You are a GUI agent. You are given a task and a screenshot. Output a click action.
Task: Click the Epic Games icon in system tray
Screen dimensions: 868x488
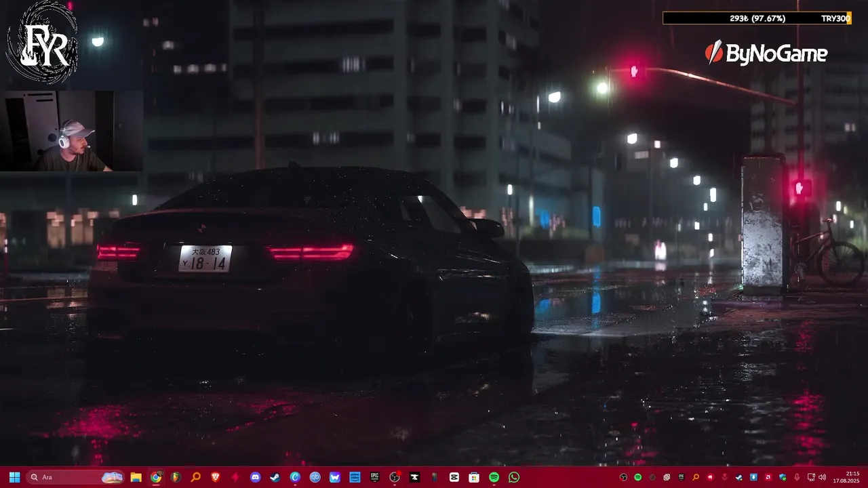682,477
